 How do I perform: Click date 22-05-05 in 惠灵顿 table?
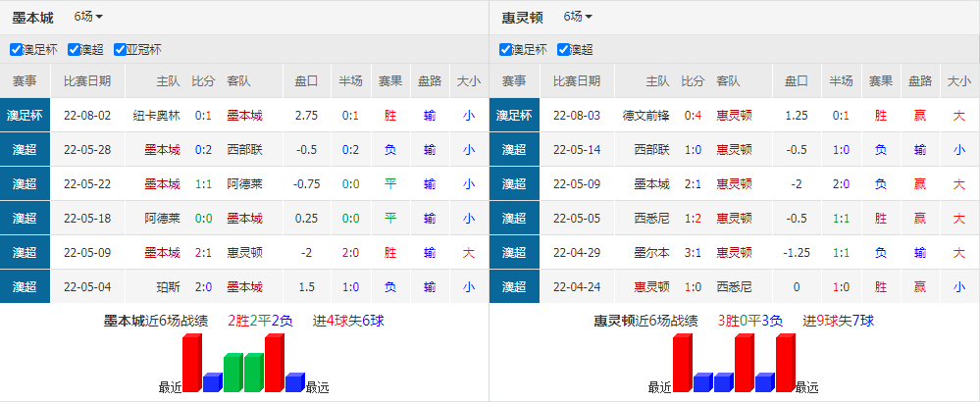tap(576, 219)
